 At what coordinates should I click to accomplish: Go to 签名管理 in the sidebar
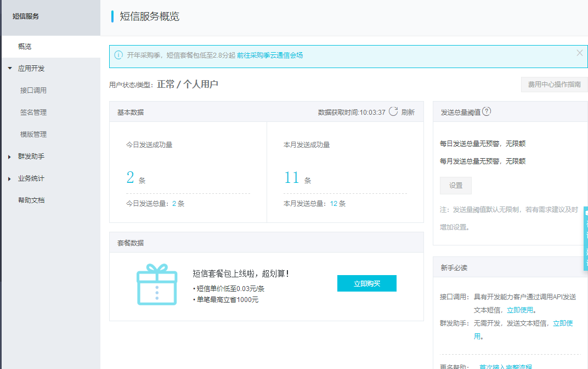click(x=33, y=113)
